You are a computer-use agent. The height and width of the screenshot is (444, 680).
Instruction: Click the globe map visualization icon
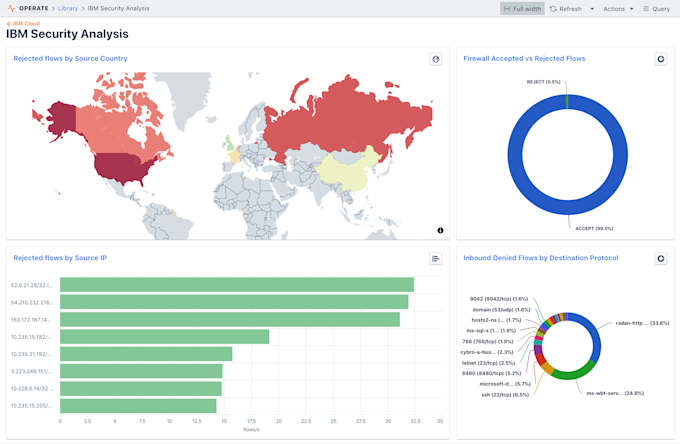[x=436, y=59]
